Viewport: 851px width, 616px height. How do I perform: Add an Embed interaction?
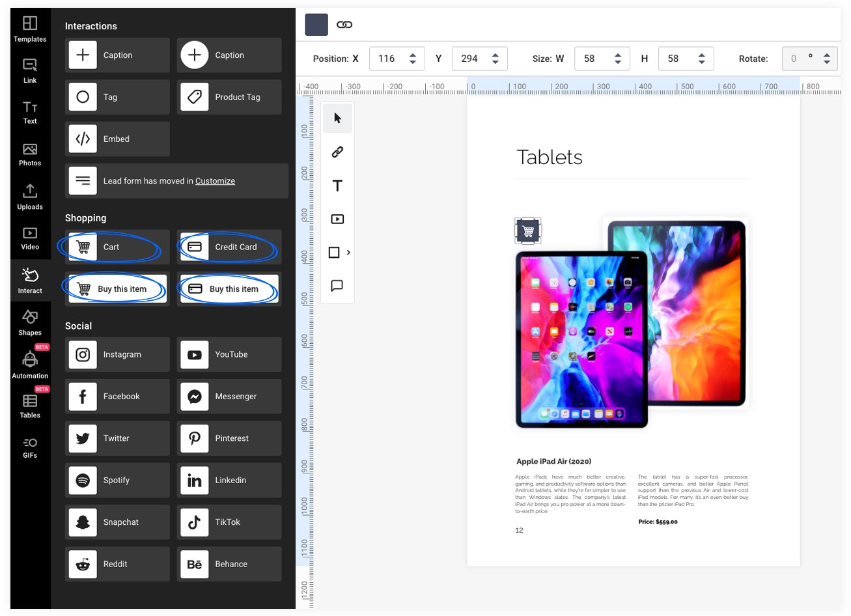(117, 139)
